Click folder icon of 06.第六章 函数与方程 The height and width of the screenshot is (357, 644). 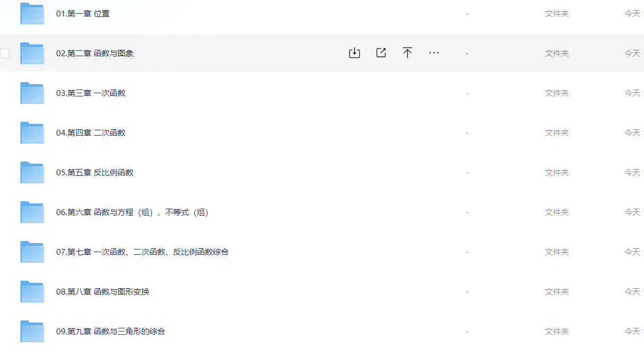point(32,212)
